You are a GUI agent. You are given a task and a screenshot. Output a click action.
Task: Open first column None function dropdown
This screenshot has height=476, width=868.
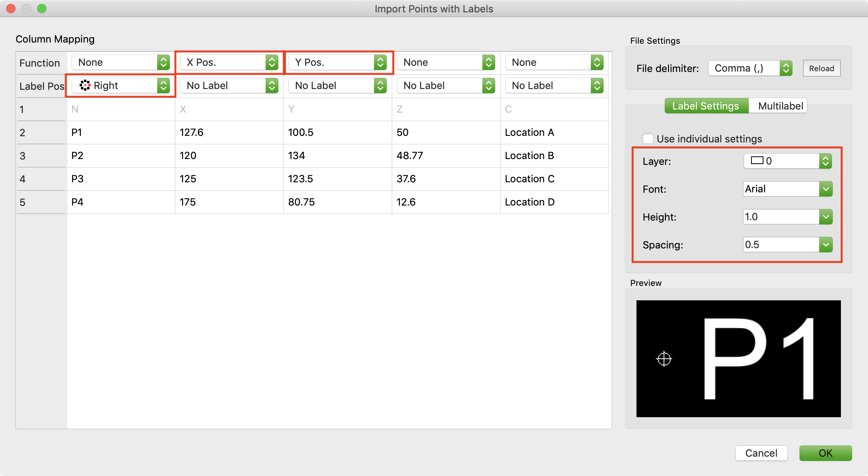point(121,62)
